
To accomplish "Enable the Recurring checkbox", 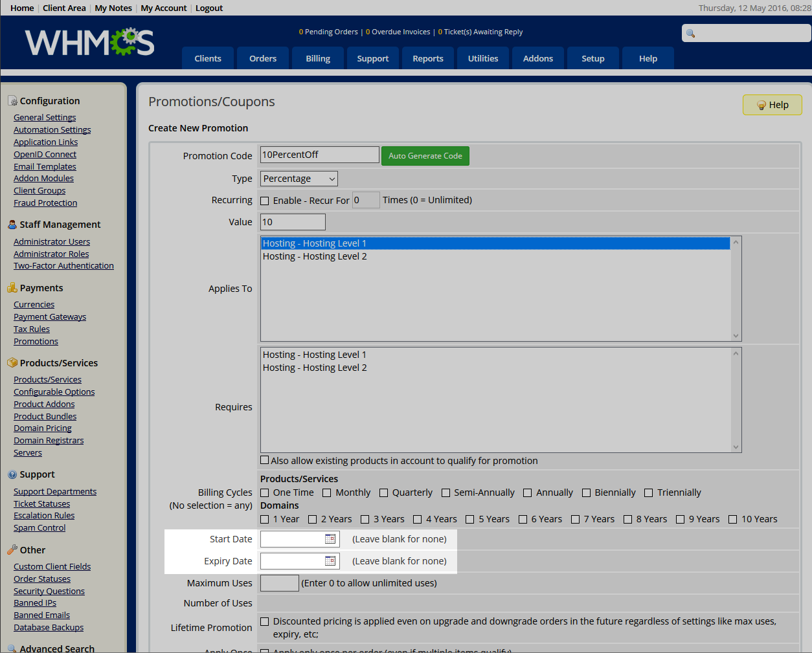I will [265, 201].
